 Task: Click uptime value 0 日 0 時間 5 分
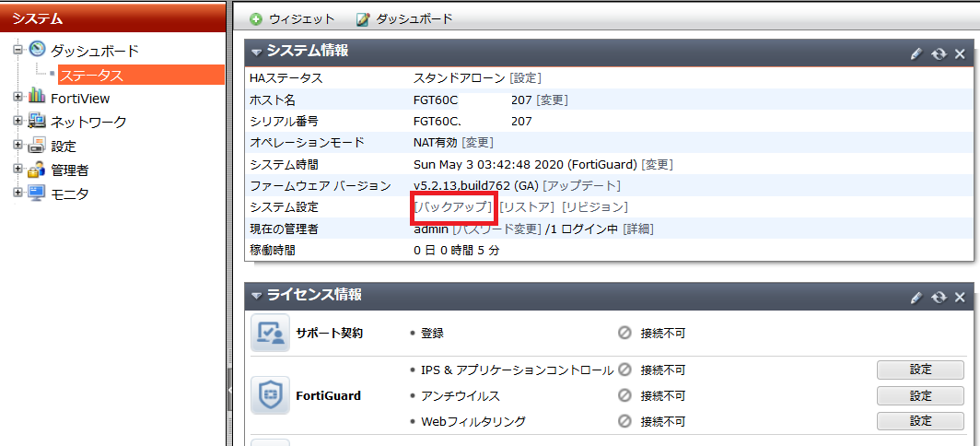[457, 251]
